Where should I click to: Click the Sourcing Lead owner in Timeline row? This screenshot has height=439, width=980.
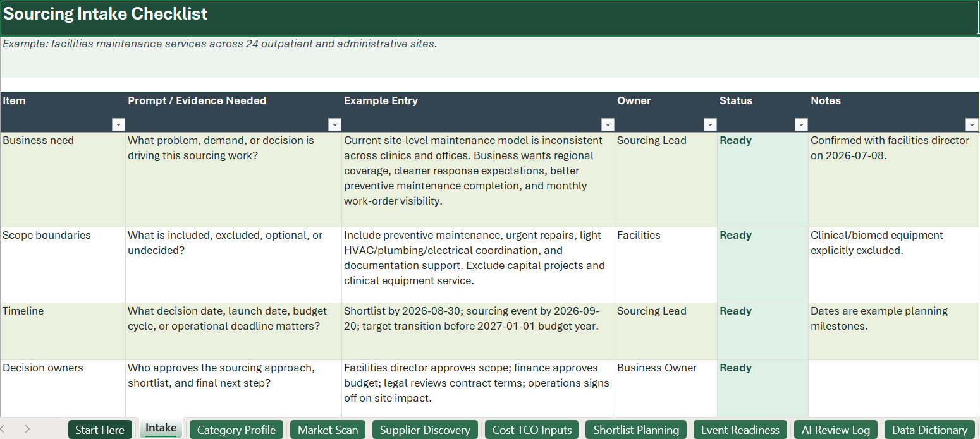pyautogui.click(x=666, y=331)
